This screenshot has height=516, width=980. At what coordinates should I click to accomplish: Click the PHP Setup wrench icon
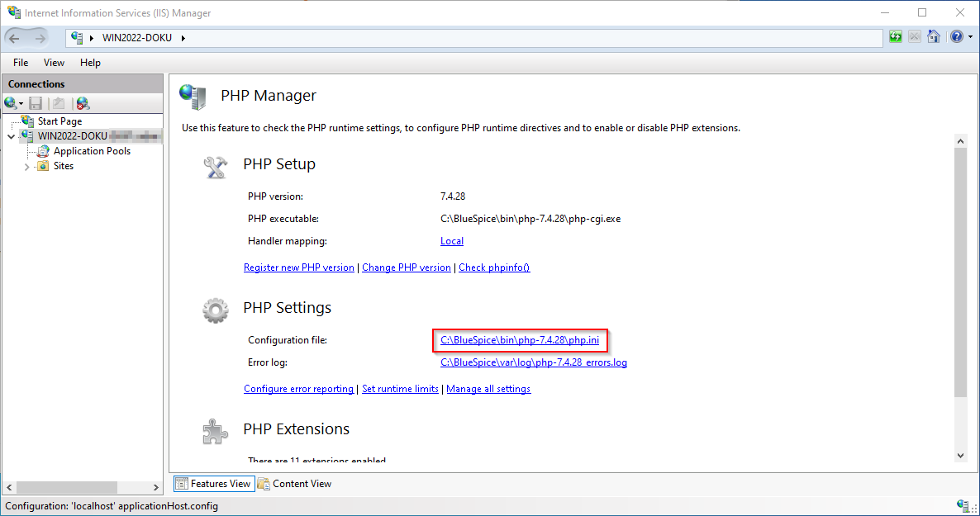pyautogui.click(x=215, y=167)
